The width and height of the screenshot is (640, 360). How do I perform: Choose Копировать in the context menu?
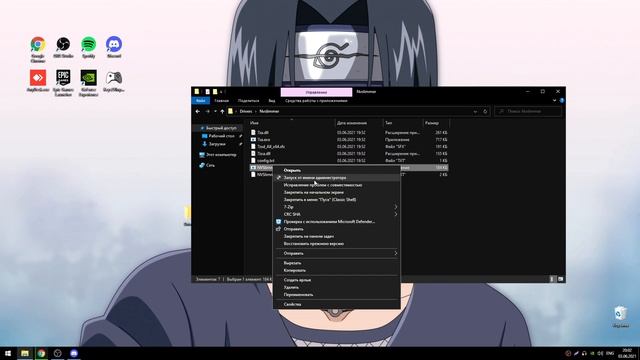click(x=337, y=271)
